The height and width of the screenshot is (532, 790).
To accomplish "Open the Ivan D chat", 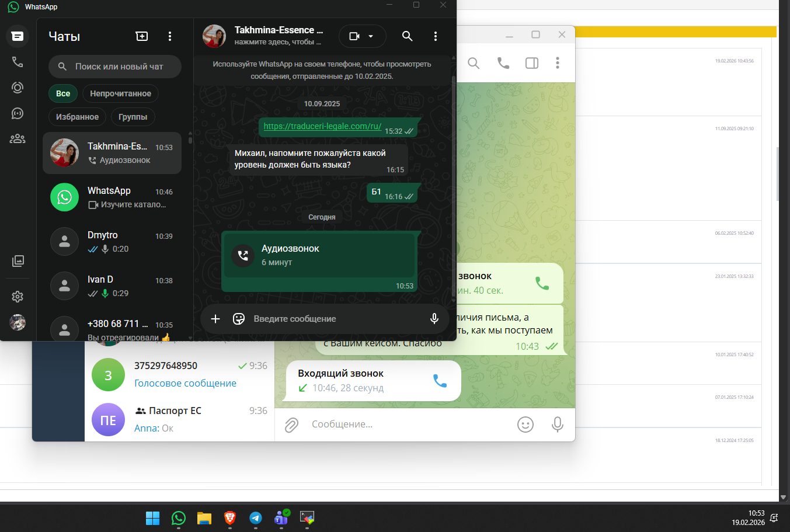I will (112, 286).
